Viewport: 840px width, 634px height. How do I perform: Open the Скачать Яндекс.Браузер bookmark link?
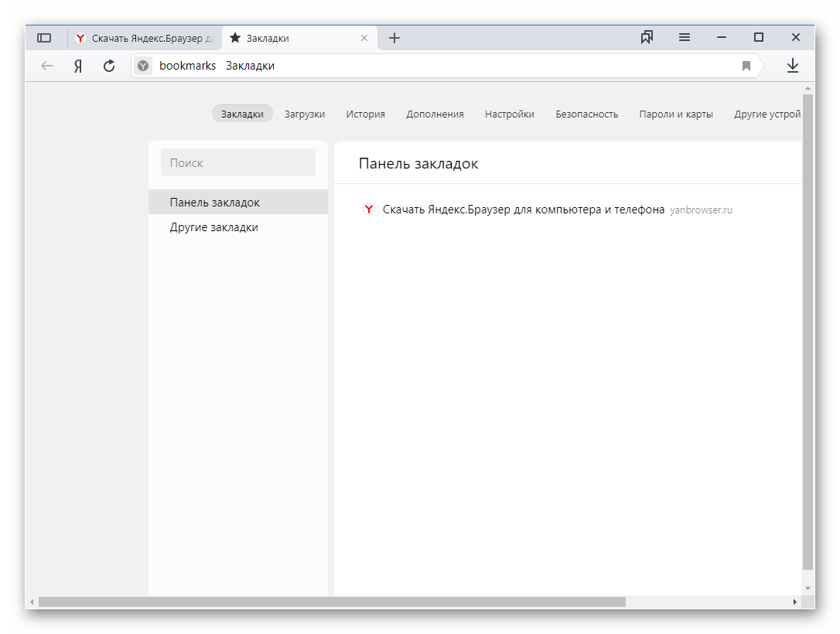[x=523, y=210]
